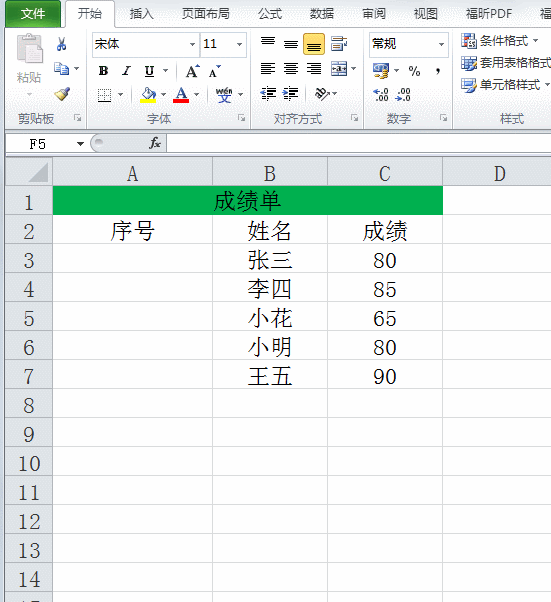This screenshot has width=551, height=602.
Task: Select row 5 header
Action: (x=29, y=317)
